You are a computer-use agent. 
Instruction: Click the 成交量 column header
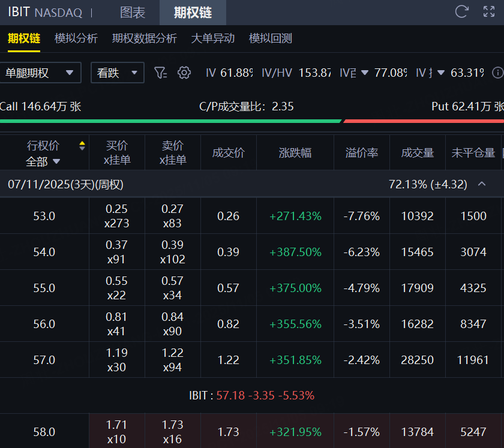(418, 153)
